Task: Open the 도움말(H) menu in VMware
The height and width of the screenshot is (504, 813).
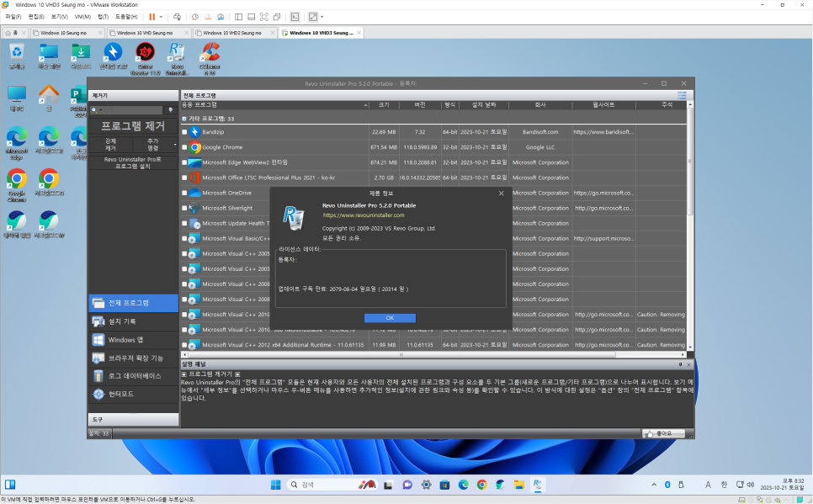Action: point(126,17)
